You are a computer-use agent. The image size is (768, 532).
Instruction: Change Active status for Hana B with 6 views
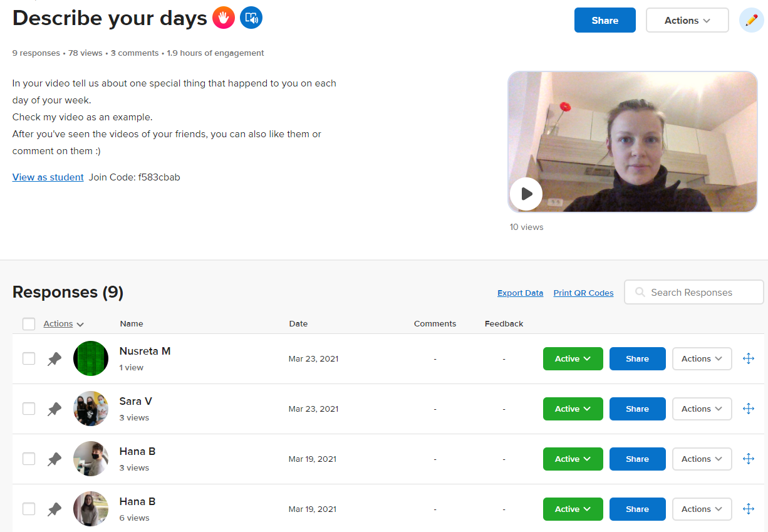573,509
